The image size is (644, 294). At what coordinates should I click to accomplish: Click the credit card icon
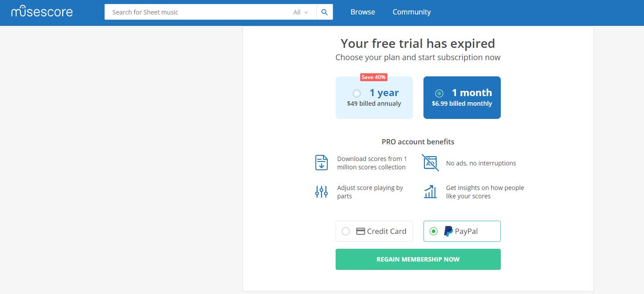pyautogui.click(x=361, y=231)
